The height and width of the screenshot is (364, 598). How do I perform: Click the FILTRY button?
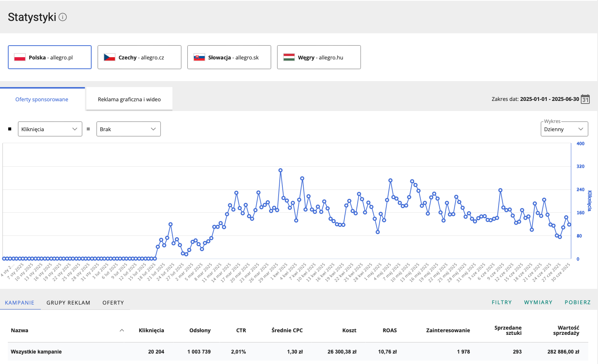(502, 302)
